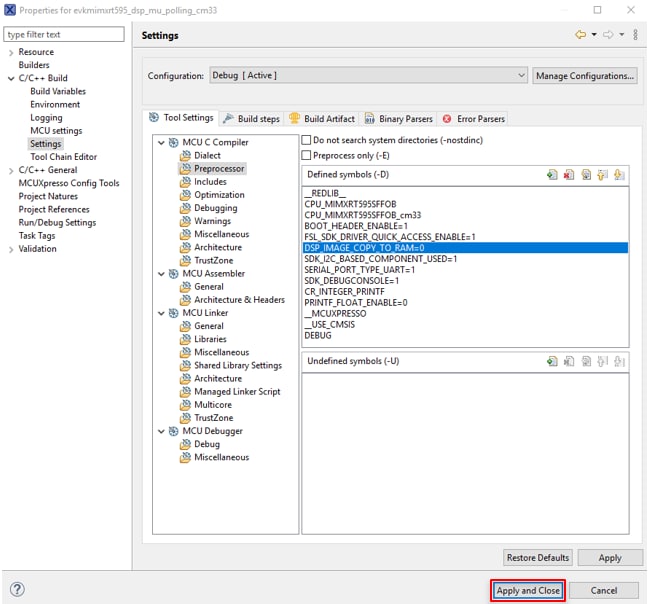This screenshot has height=604, width=648.
Task: Select the SDK_DEBUGCONSOLE=1 symbol
Action: 351,281
